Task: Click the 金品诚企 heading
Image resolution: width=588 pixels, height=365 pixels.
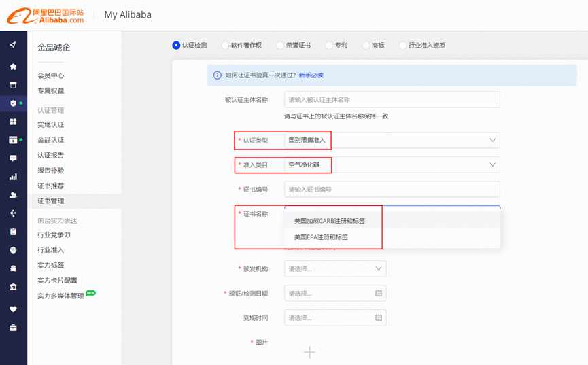Action: [54, 48]
